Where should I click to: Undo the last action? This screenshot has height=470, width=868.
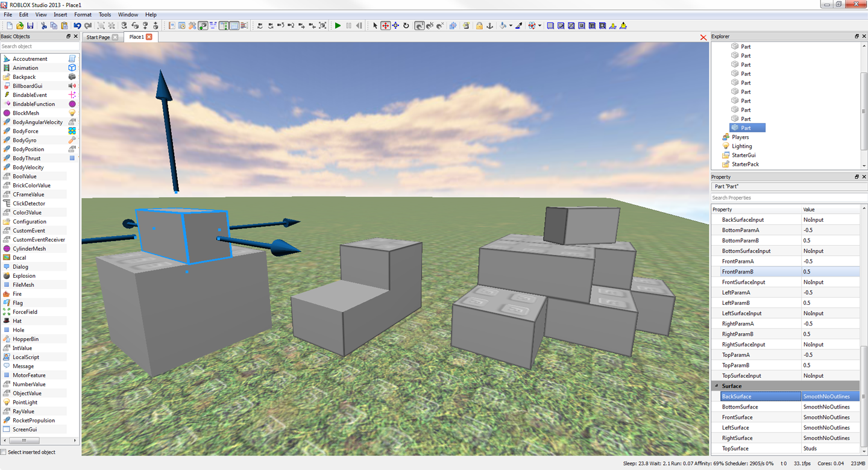point(77,26)
